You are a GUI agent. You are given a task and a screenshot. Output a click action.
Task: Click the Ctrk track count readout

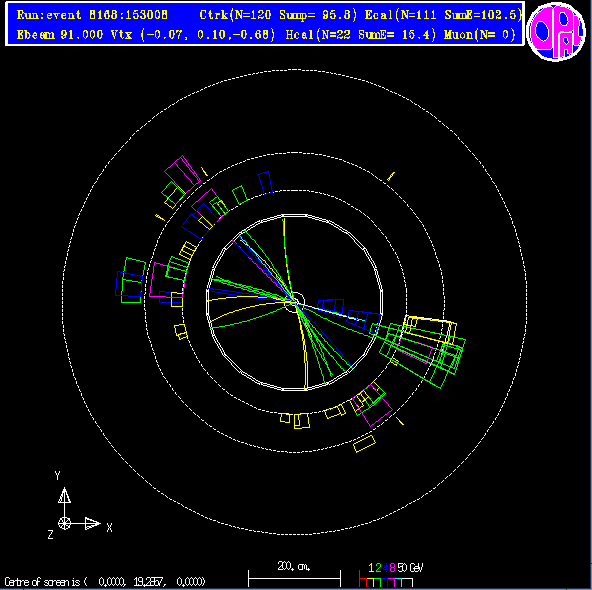point(235,15)
